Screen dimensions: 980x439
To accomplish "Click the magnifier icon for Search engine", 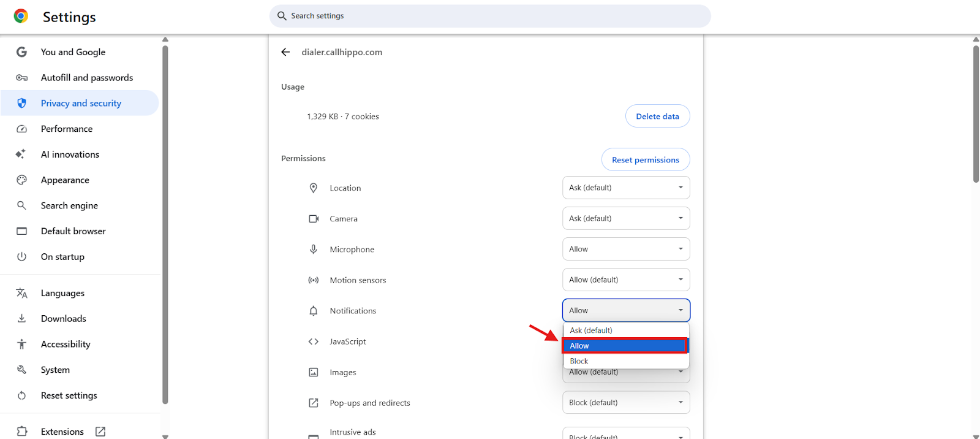I will click(21, 205).
